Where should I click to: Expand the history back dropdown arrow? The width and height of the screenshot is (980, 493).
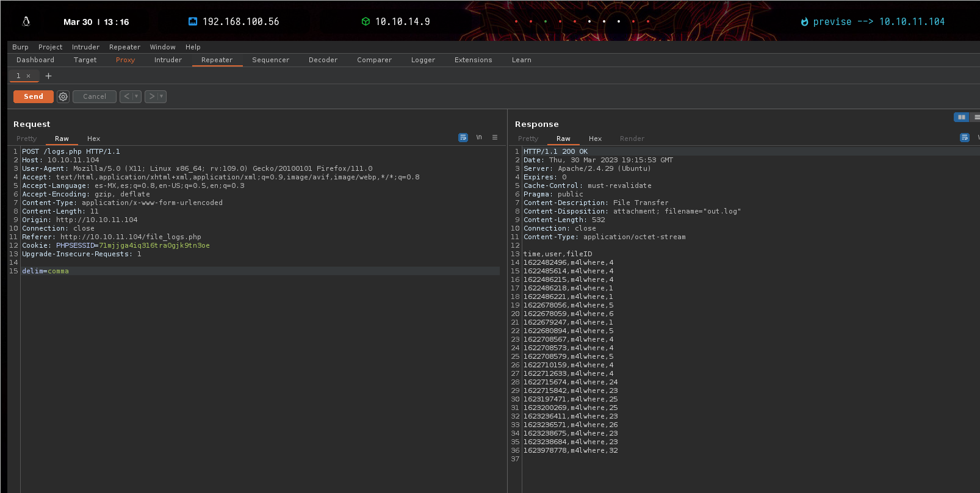point(136,96)
